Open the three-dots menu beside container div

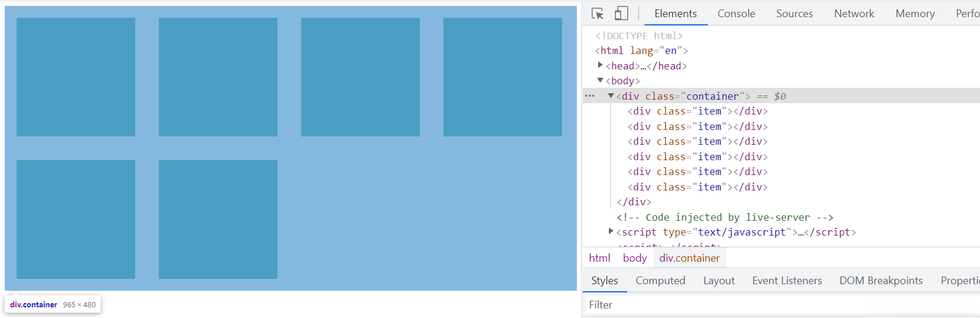coord(589,96)
